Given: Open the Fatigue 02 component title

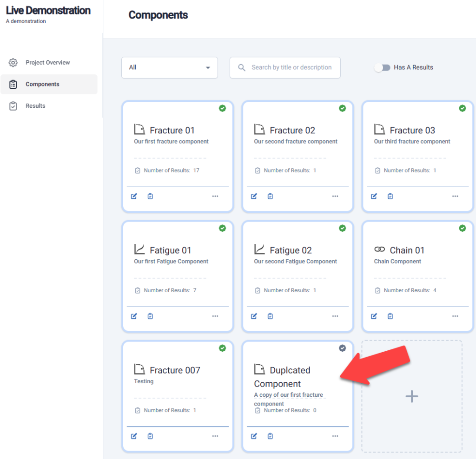Looking at the screenshot, I should (291, 250).
